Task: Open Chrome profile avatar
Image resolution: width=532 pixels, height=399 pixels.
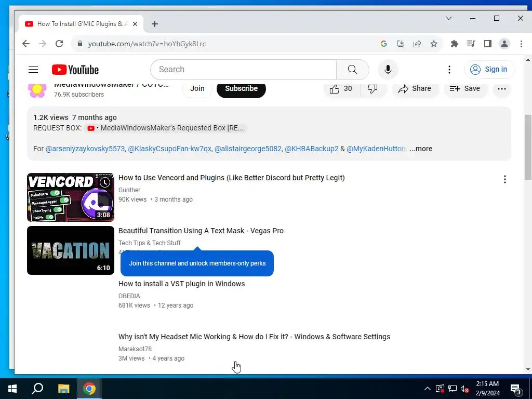Action: coord(504,44)
